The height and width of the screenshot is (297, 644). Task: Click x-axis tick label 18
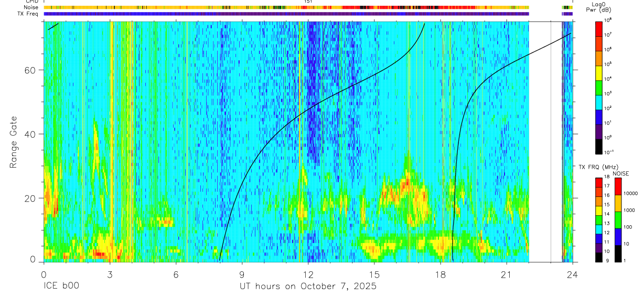pyautogui.click(x=440, y=274)
